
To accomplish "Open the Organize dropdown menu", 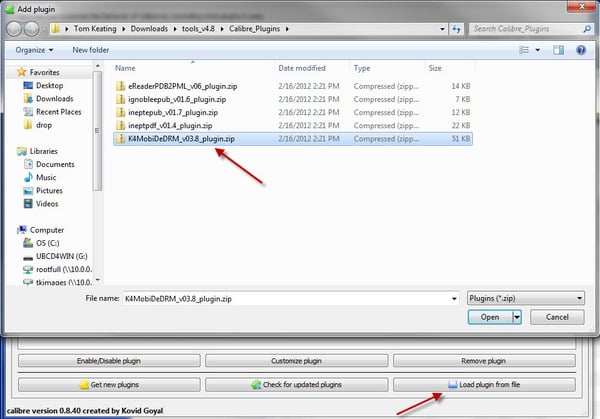I will coord(35,49).
